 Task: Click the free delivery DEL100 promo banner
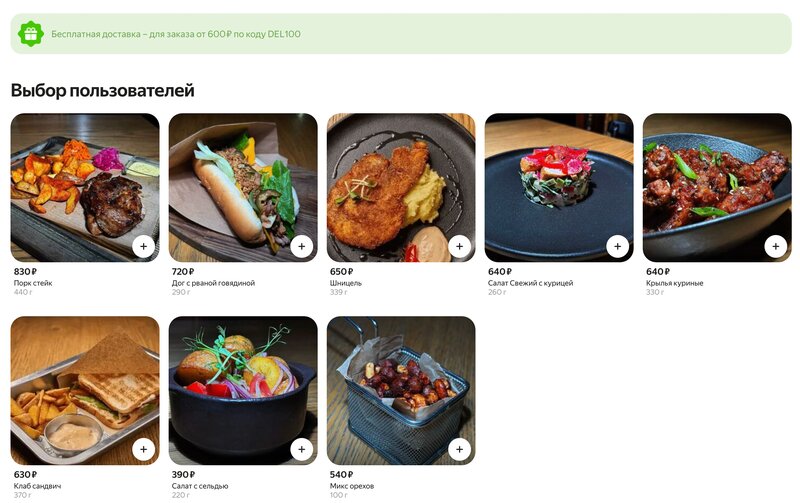(x=401, y=34)
